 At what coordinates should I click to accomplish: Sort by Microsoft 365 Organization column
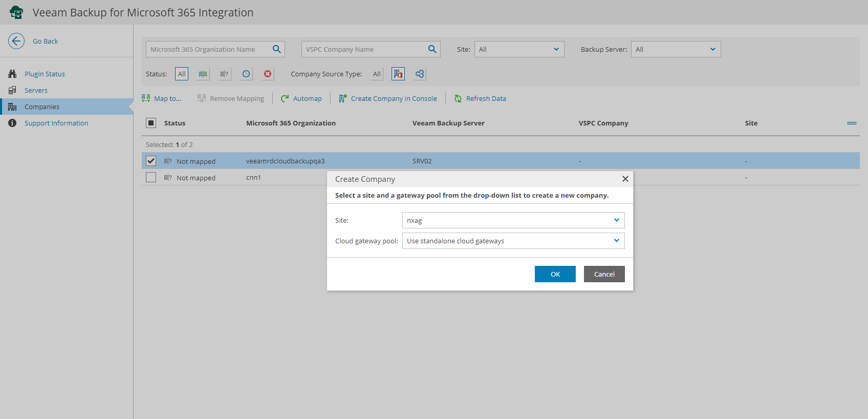pos(291,123)
